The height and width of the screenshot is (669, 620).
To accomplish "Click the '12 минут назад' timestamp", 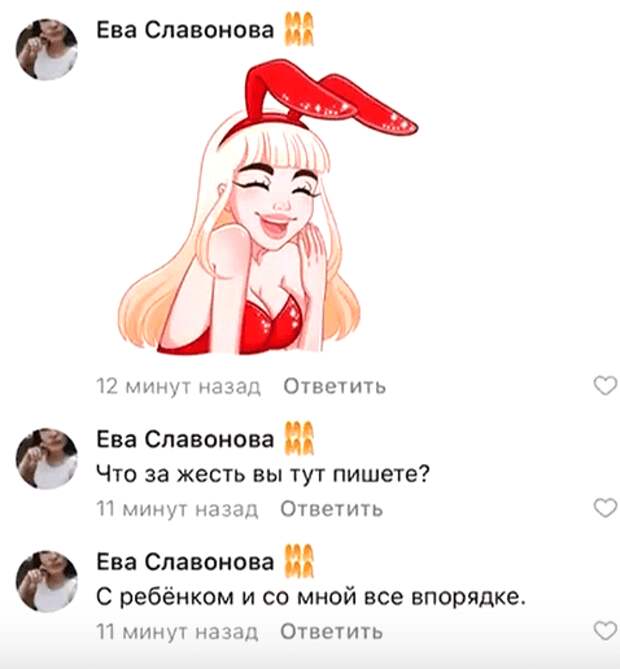I will click(178, 386).
